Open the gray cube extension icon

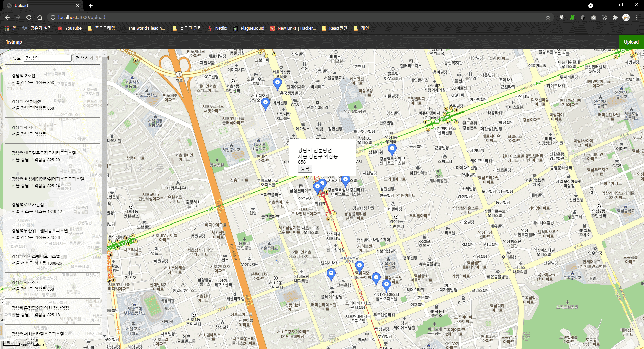pos(583,17)
